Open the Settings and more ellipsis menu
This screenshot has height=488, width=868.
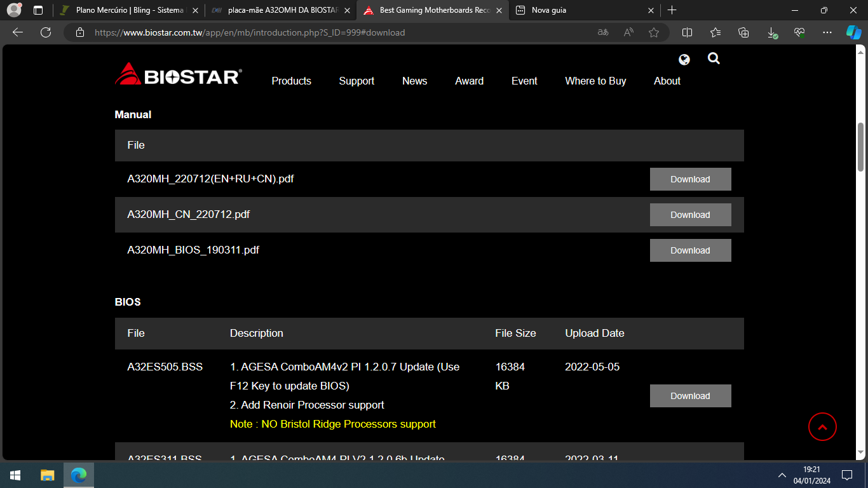(827, 32)
